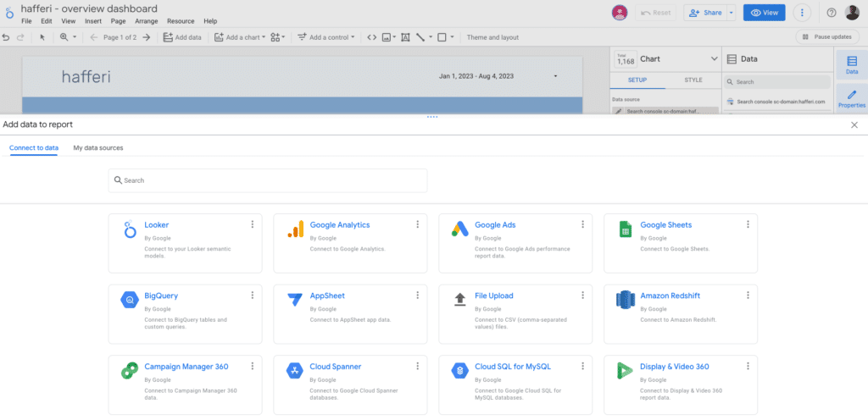Go to next page arrow
The height and width of the screenshot is (420, 868).
[x=146, y=37]
